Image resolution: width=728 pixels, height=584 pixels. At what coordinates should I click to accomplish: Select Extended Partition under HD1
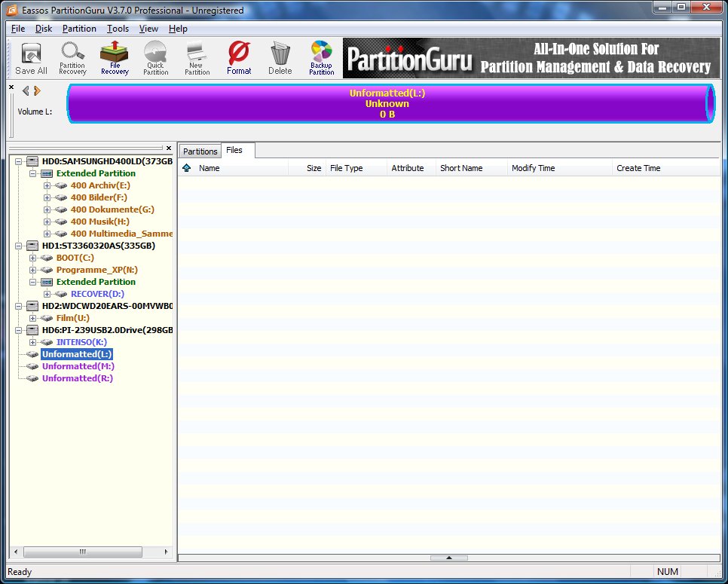point(96,282)
